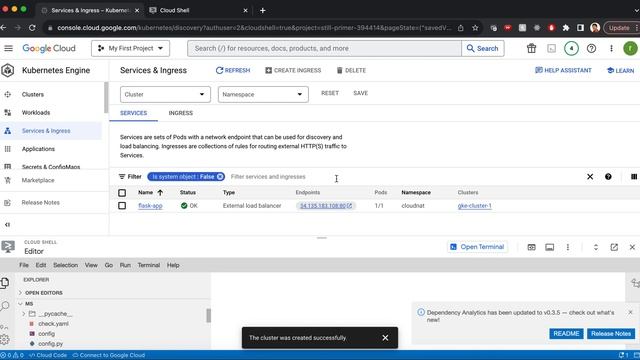The height and width of the screenshot is (360, 640).
Task: Bookmark this page with the star icon
Action: pyautogui.click(x=475, y=28)
